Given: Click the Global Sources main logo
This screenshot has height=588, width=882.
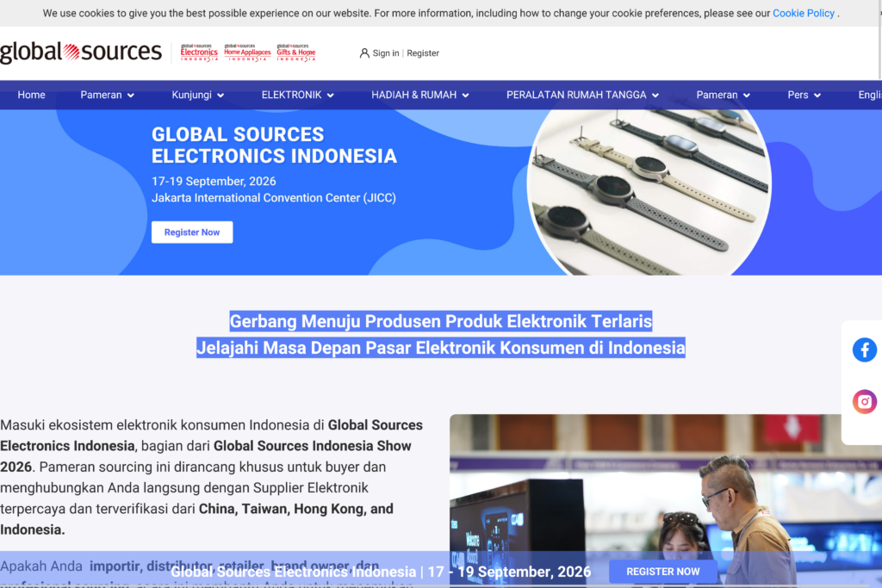Looking at the screenshot, I should click(81, 53).
